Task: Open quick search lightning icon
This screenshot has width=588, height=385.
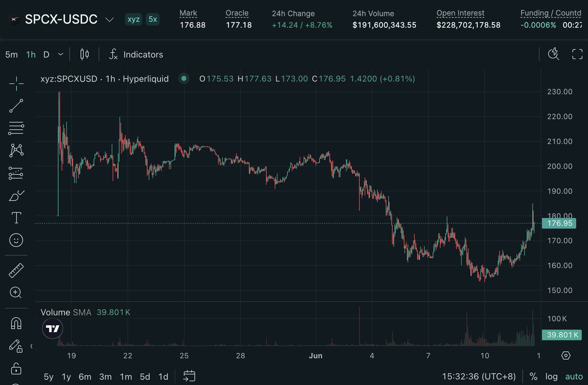Action: point(553,54)
